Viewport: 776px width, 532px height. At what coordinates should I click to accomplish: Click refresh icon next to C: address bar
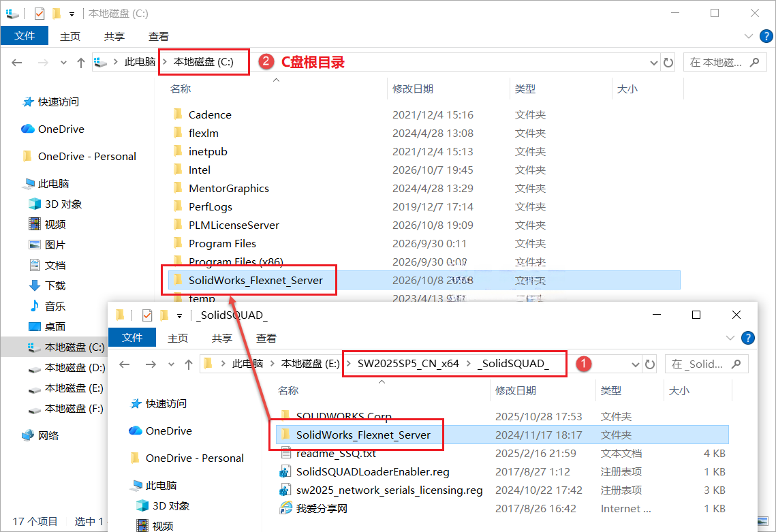point(668,63)
